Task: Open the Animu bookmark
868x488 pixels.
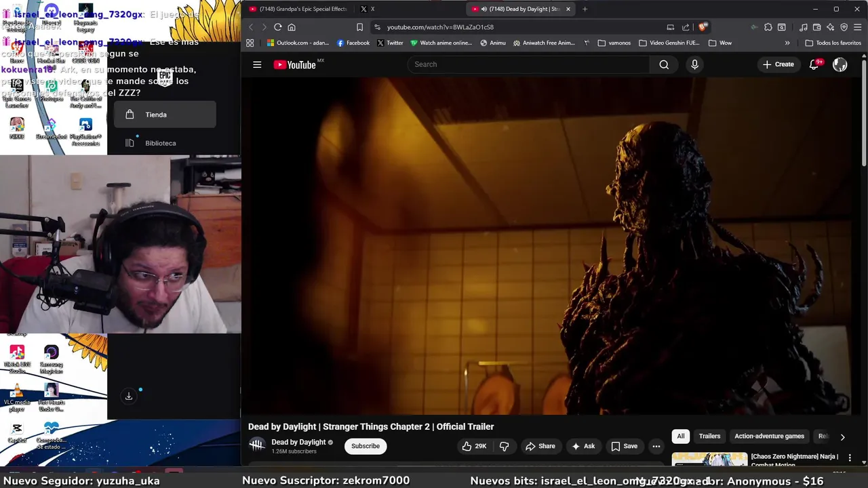Action: coord(493,43)
